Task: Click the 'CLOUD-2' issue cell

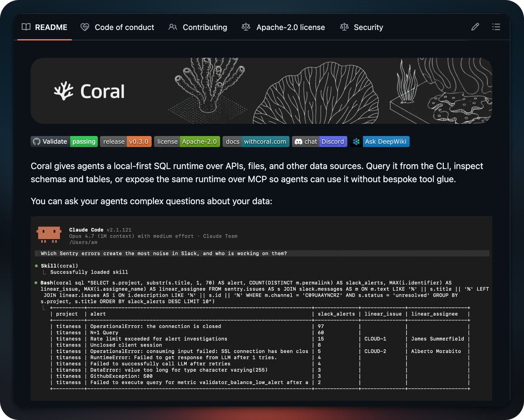Action: (x=376, y=351)
